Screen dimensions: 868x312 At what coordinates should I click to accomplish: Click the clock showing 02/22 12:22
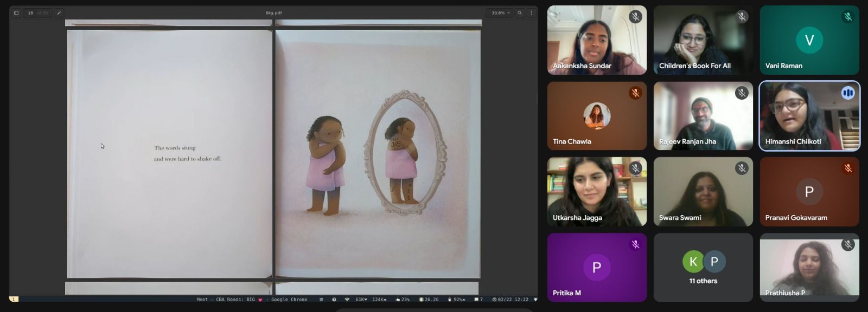510,300
